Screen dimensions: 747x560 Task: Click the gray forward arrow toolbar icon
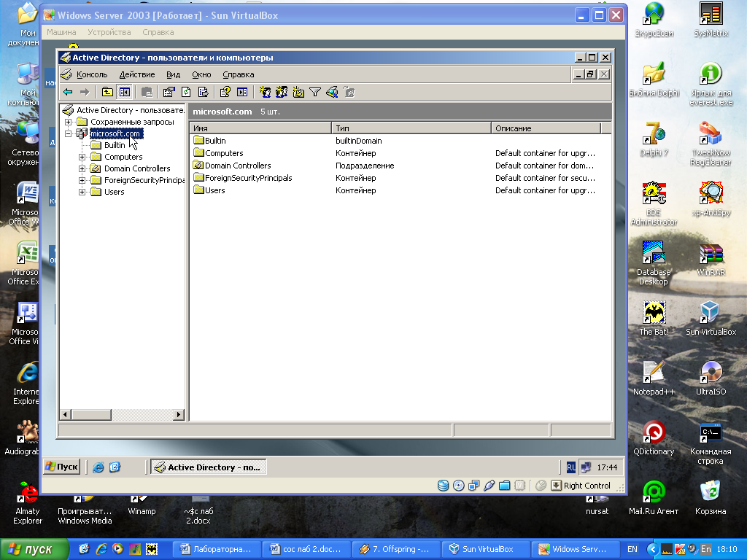85,93
